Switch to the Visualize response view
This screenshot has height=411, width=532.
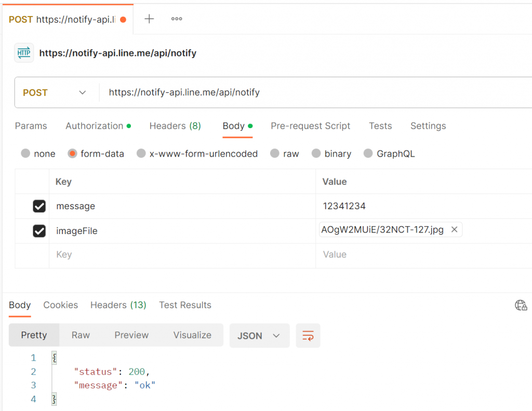[x=192, y=335]
